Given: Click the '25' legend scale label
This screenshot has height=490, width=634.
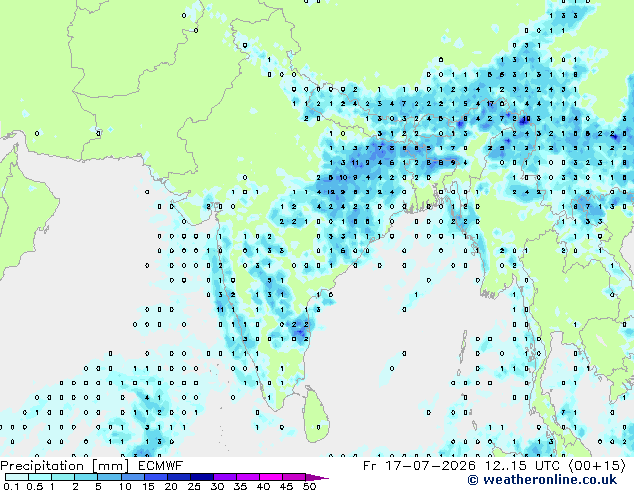Looking at the screenshot, I should point(194,486).
